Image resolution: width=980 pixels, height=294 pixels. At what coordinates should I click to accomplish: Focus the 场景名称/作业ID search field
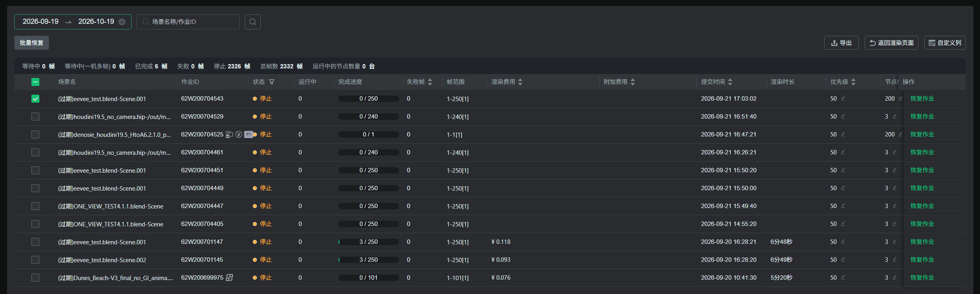[188, 22]
